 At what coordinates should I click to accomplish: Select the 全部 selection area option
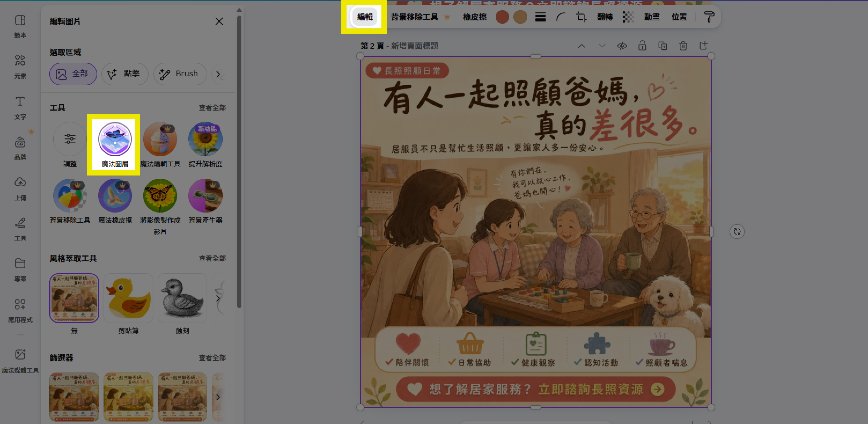73,74
